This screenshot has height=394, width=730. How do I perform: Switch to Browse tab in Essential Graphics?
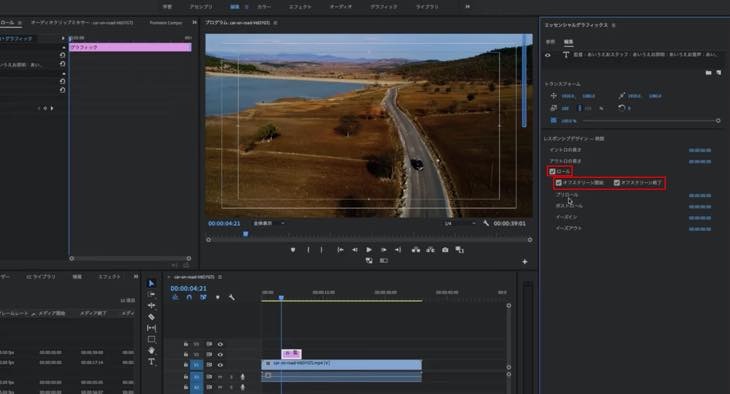click(x=550, y=42)
